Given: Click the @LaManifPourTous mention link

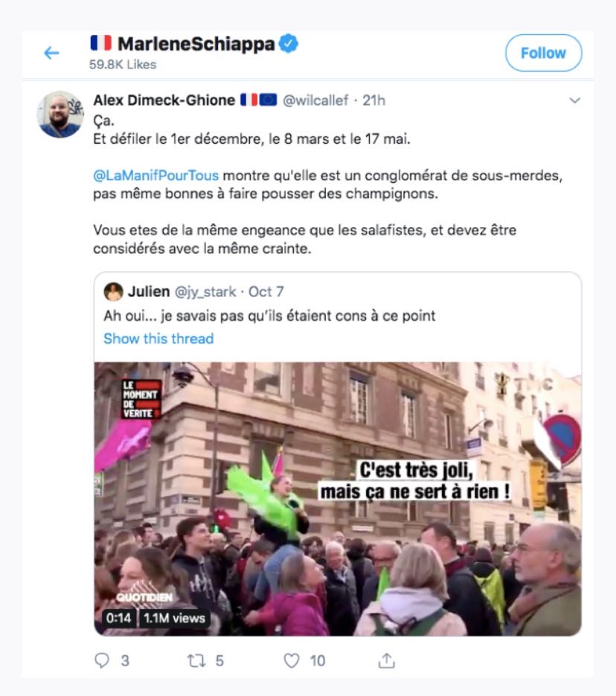Looking at the screenshot, I should pyautogui.click(x=155, y=176).
